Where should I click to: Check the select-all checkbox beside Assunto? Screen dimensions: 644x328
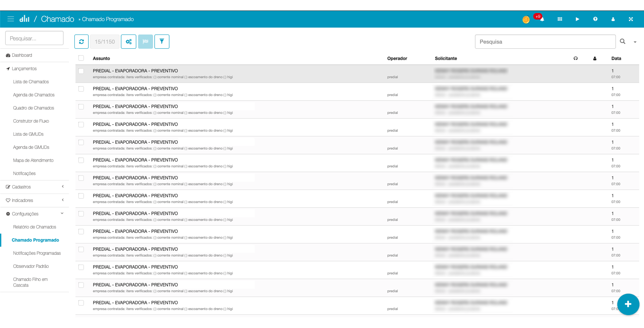point(81,58)
